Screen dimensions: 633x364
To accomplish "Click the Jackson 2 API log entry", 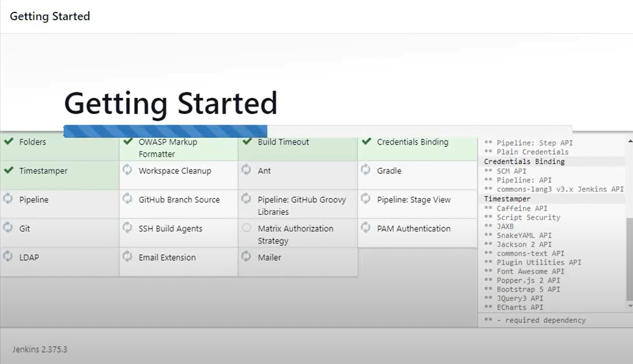I will [518, 244].
